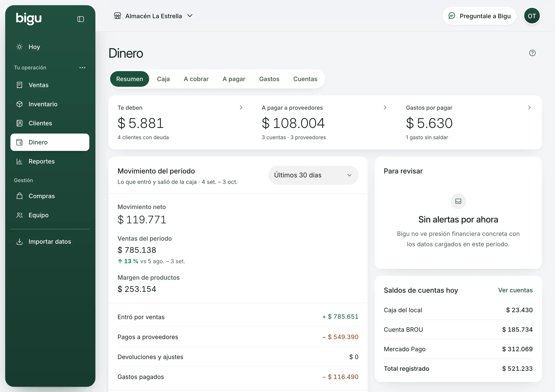Open Reportes section label in sidebar
This screenshot has height=392, width=555.
coord(42,162)
